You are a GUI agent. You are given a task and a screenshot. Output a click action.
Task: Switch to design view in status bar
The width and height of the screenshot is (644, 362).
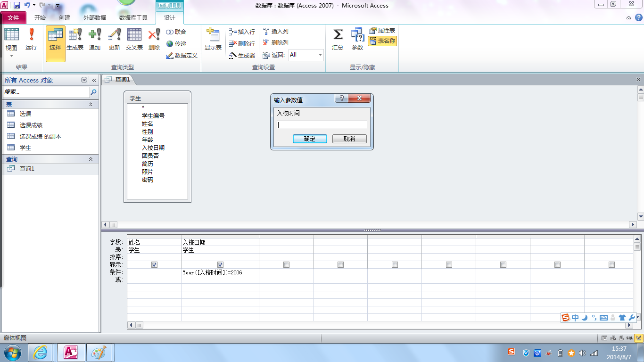[x=639, y=338]
